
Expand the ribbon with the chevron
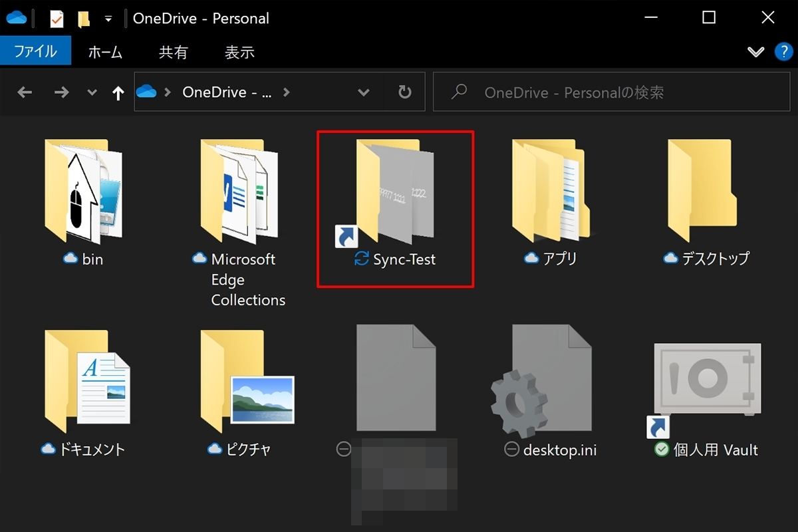[x=755, y=52]
